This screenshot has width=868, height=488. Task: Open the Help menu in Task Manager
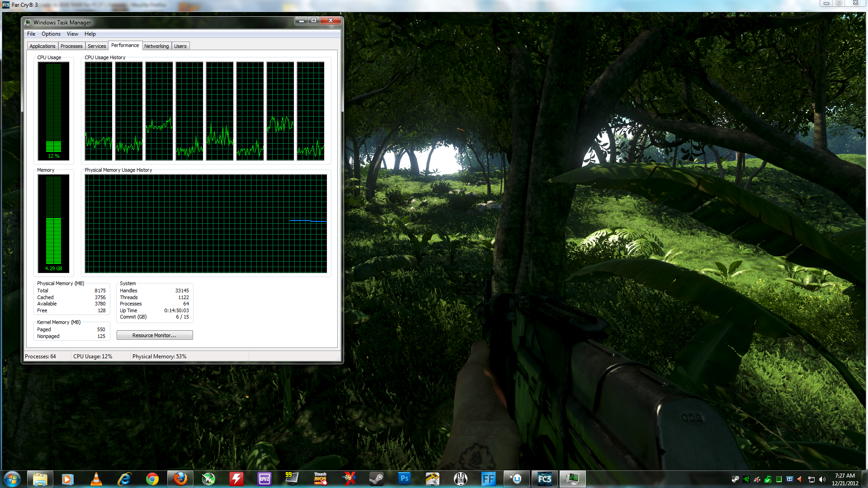[90, 34]
